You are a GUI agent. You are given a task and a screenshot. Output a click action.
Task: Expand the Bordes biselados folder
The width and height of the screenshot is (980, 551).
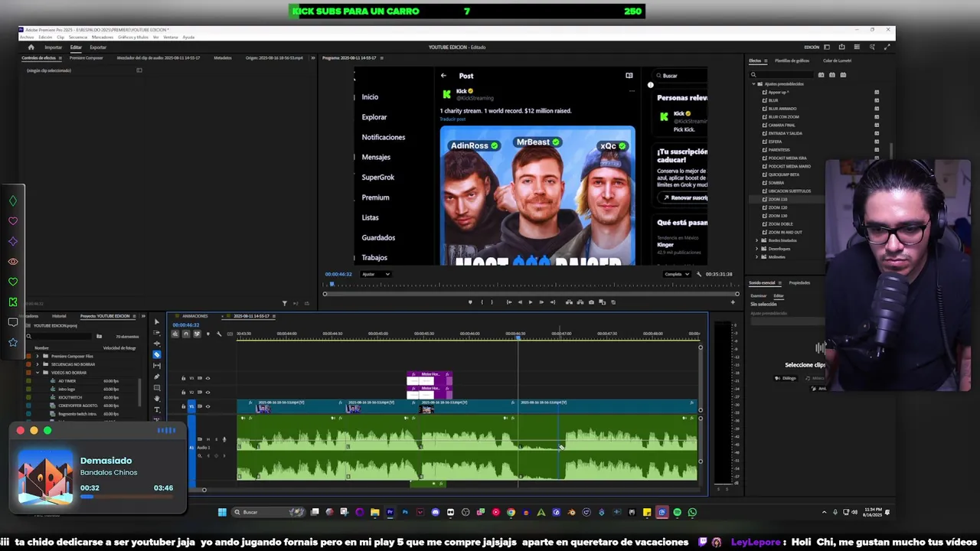pyautogui.click(x=757, y=240)
